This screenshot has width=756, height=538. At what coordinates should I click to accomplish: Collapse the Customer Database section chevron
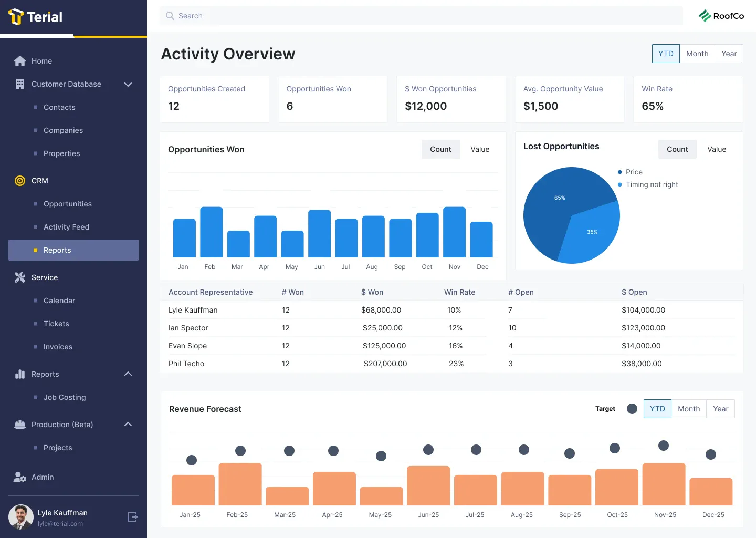pos(128,84)
